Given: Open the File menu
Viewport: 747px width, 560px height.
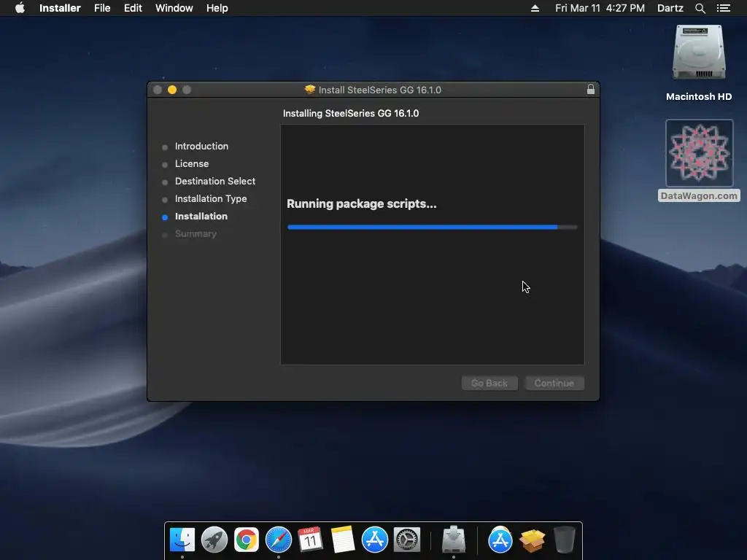Looking at the screenshot, I should pos(102,8).
